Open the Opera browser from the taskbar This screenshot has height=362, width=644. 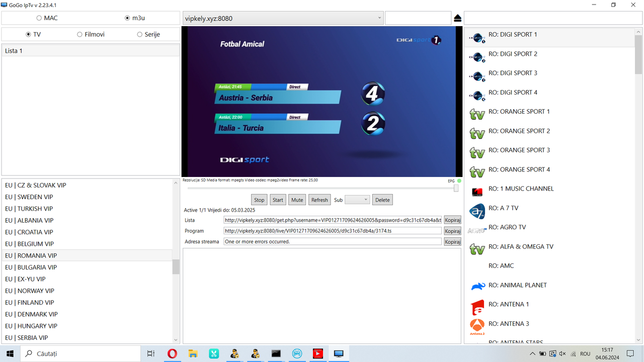point(172,353)
